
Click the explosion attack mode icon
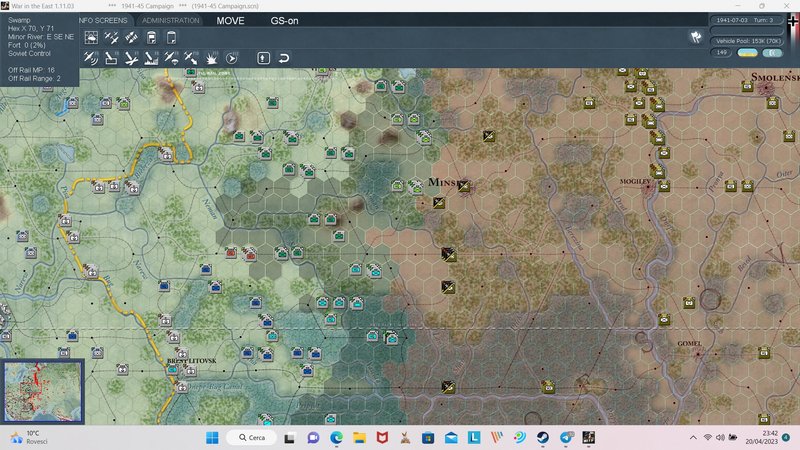[211, 58]
